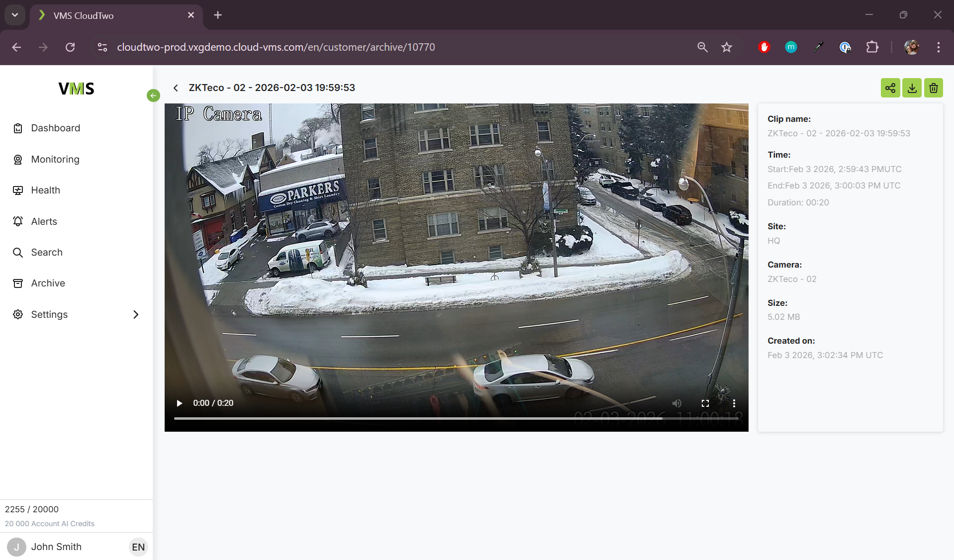This screenshot has width=954, height=560.
Task: Open the Health panel
Action: (45, 190)
